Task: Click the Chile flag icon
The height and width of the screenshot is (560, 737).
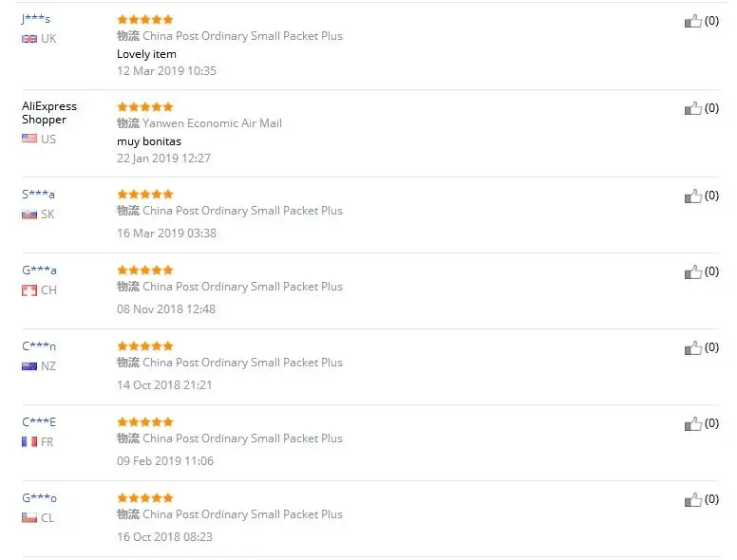Action: [x=29, y=518]
